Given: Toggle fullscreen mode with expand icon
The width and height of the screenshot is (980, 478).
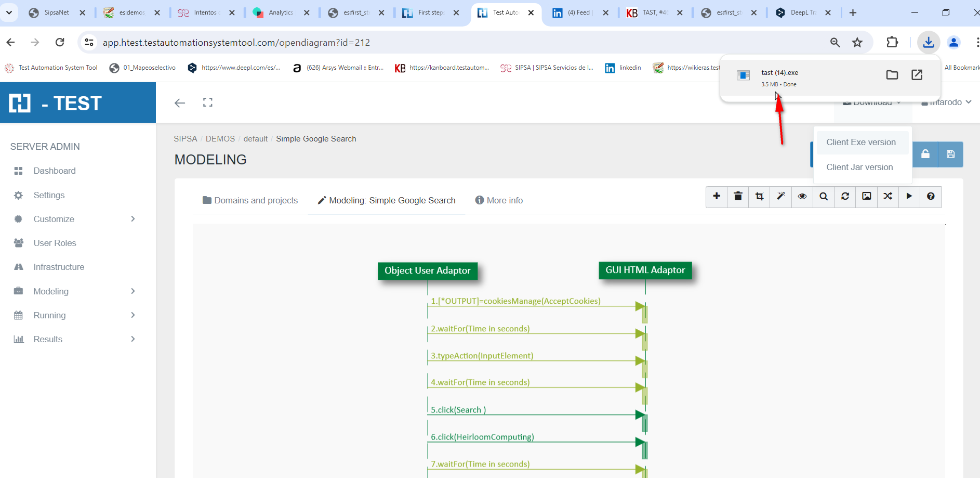Looking at the screenshot, I should 208,102.
